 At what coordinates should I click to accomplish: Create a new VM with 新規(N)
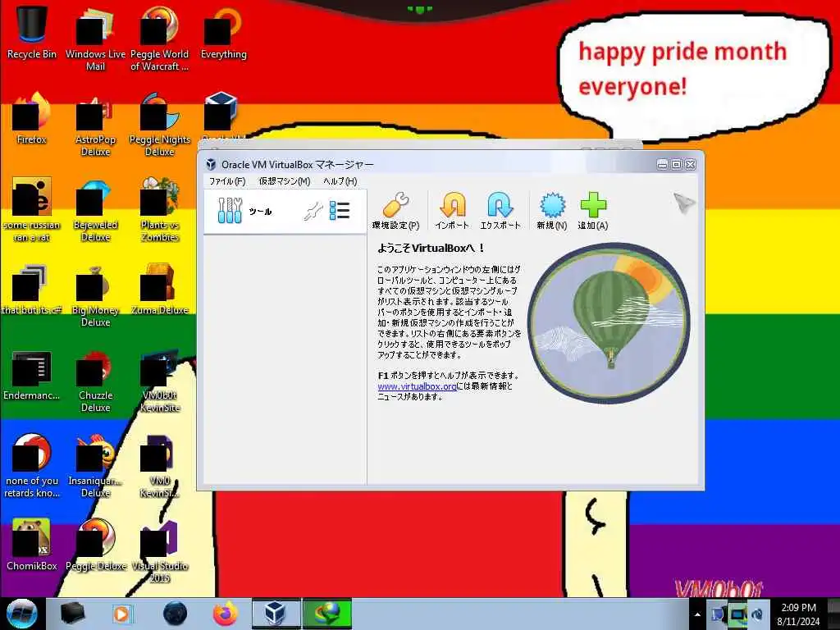(x=552, y=211)
